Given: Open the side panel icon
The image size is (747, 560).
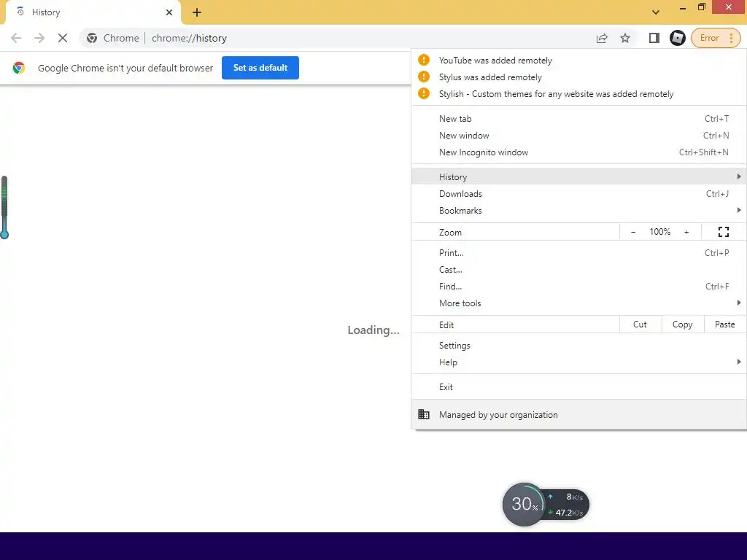Looking at the screenshot, I should coord(654,38).
